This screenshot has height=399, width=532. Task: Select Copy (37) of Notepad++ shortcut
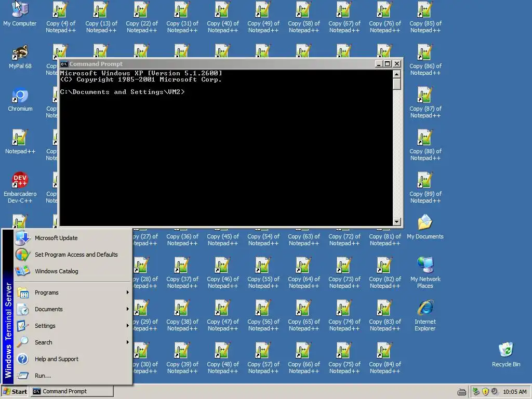click(x=182, y=273)
